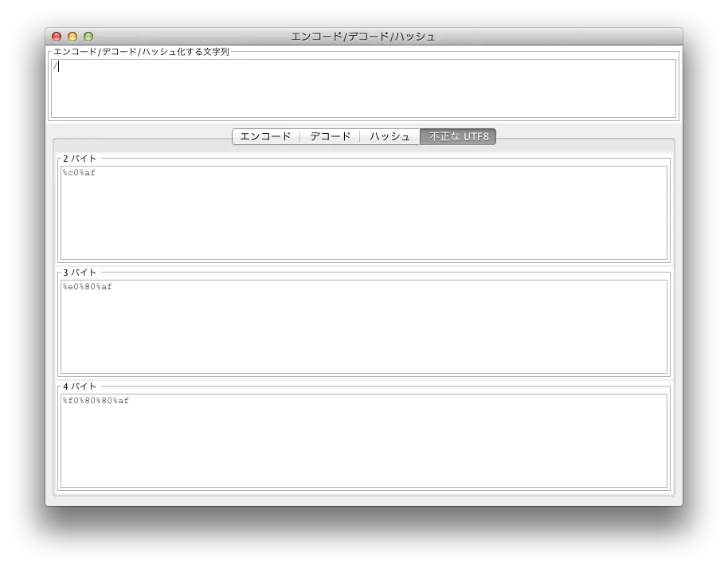Click the %c0%af encoded text
The width and height of the screenshot is (728, 569).
[x=79, y=173]
